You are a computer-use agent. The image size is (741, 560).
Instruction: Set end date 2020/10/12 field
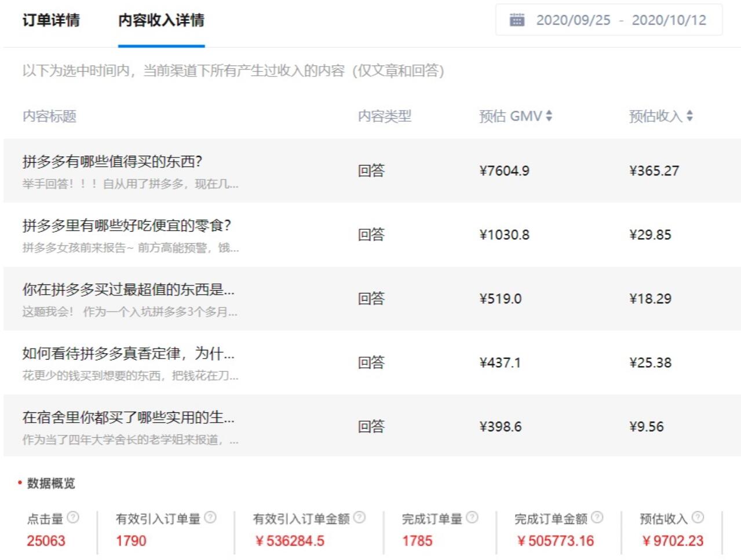(669, 20)
